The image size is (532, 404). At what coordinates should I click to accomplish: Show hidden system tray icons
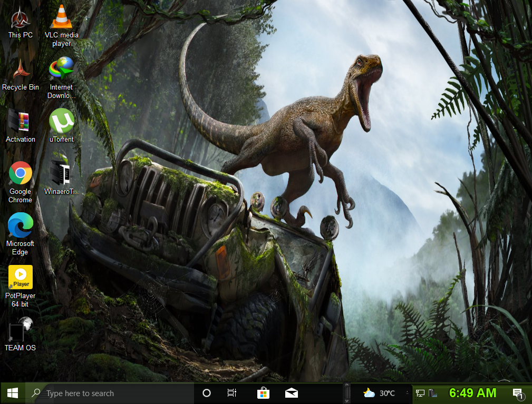[408, 393]
